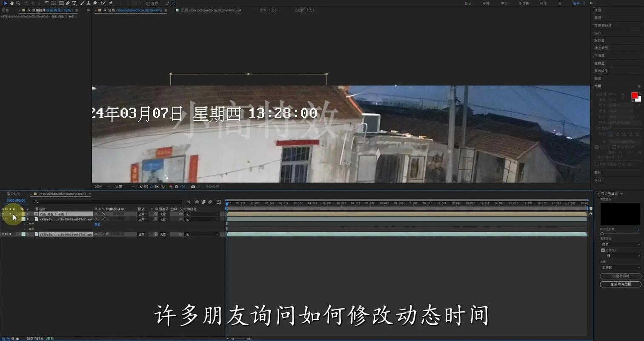The width and height of the screenshot is (644, 341).
Task: Select the Zoom tool
Action: click(x=18, y=3)
